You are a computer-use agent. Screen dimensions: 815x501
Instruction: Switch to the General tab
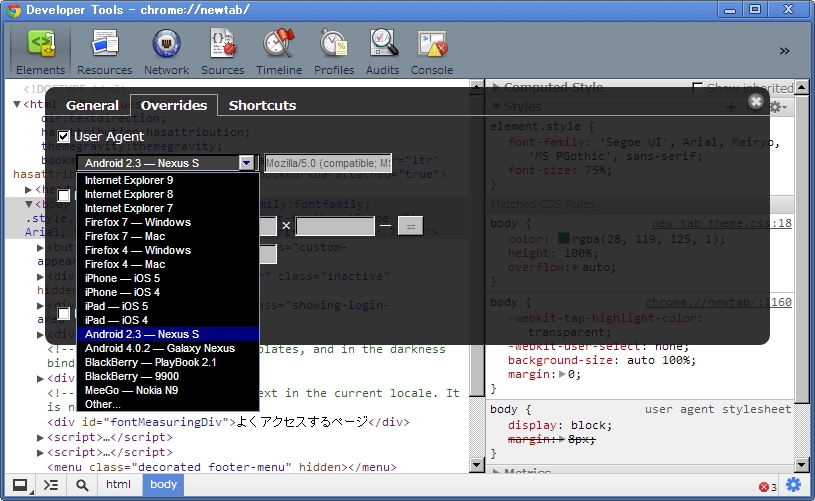click(92, 105)
